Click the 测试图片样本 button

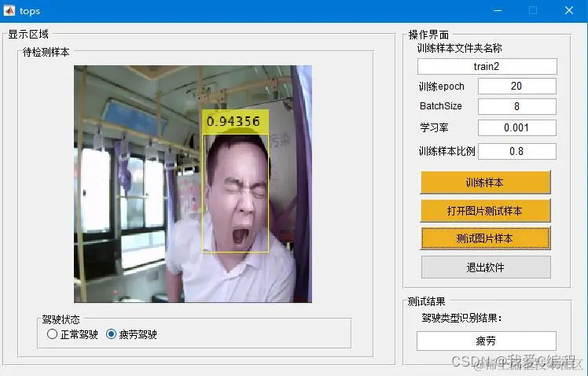pos(485,238)
